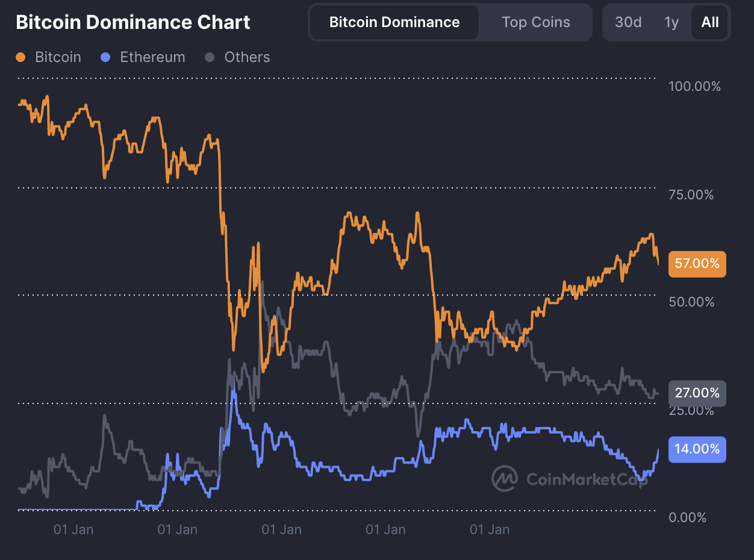Click the 50.00% gridline label

pos(691,302)
